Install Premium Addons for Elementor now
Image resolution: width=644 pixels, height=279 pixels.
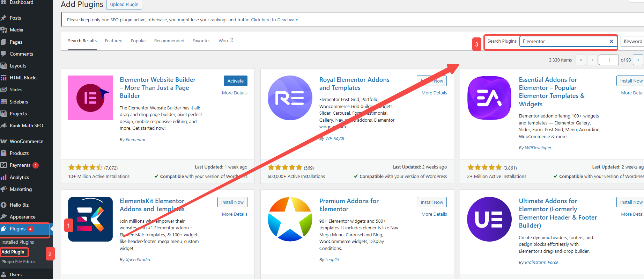coord(432,202)
